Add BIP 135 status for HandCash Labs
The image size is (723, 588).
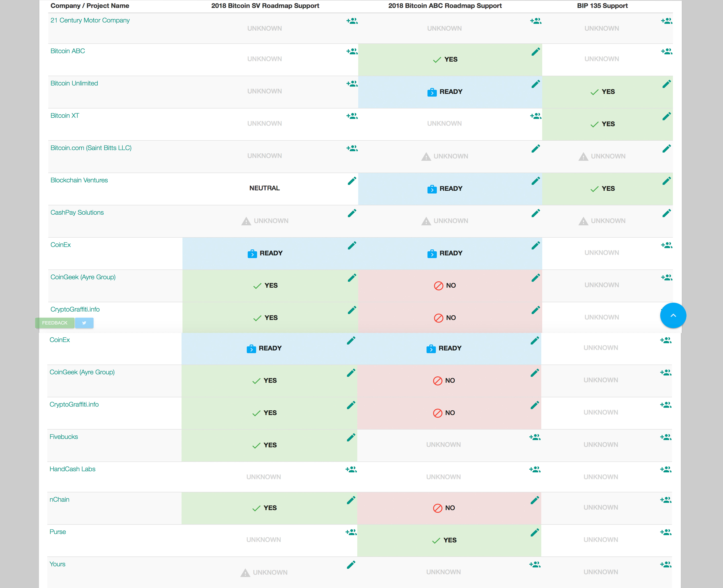click(x=666, y=469)
